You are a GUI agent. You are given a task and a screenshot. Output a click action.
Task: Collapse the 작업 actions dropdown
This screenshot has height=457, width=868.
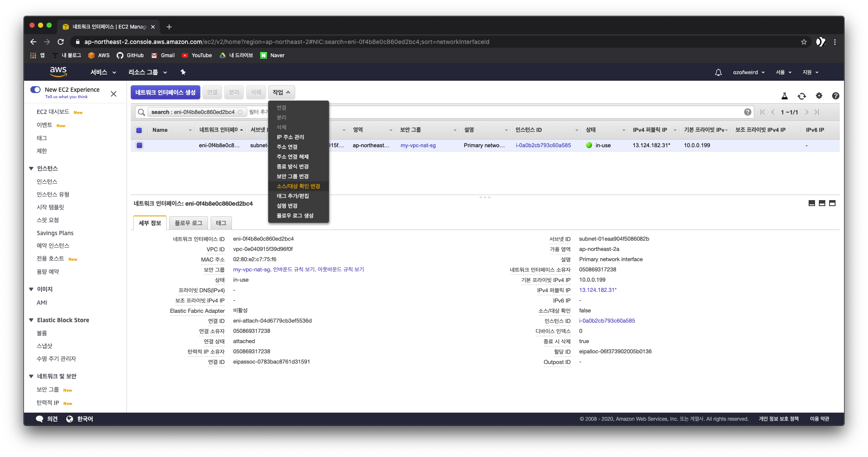click(x=282, y=93)
